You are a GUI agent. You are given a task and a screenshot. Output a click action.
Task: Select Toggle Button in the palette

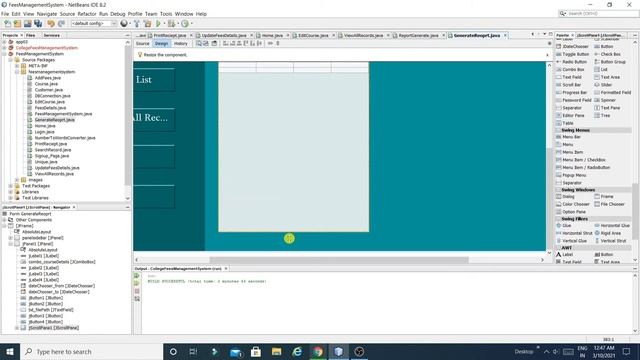(573, 54)
